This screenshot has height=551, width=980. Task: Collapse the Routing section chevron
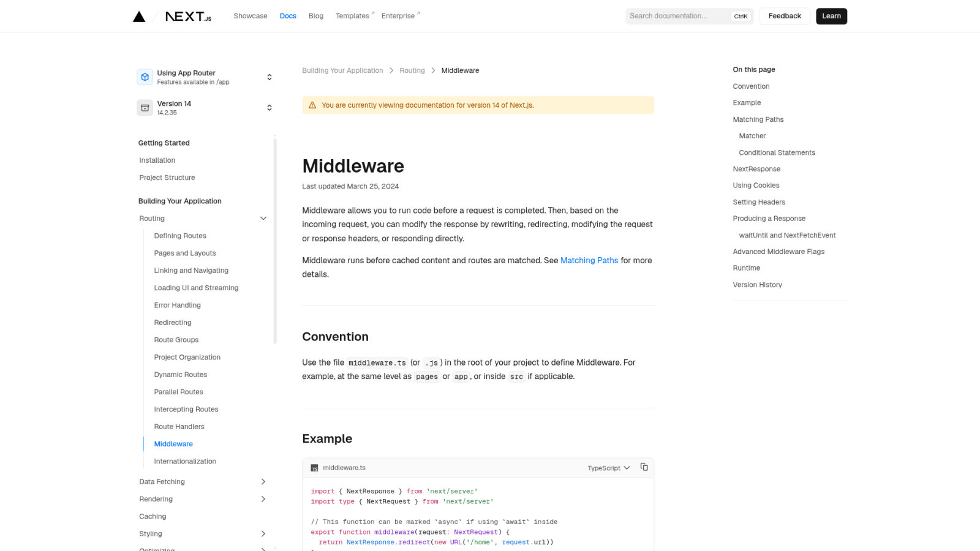coord(263,219)
